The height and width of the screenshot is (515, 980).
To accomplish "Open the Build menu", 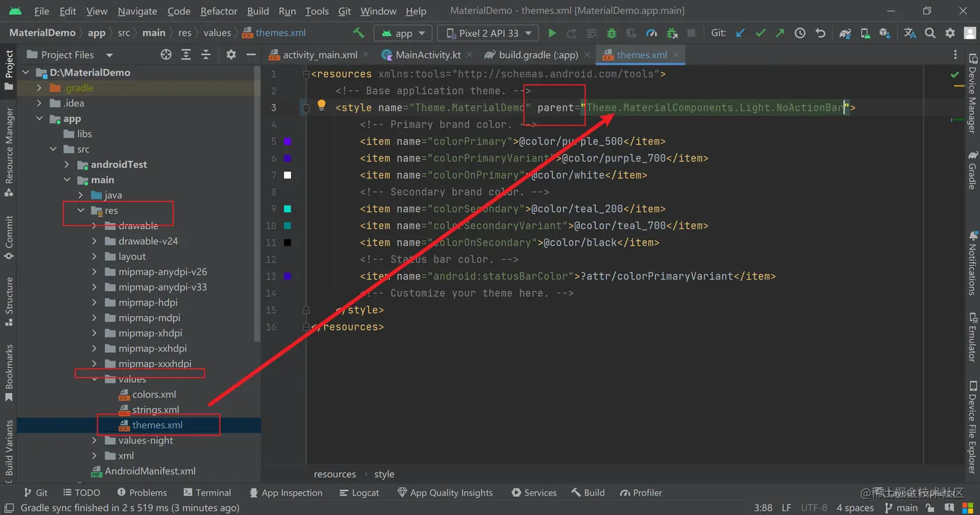I will (258, 11).
